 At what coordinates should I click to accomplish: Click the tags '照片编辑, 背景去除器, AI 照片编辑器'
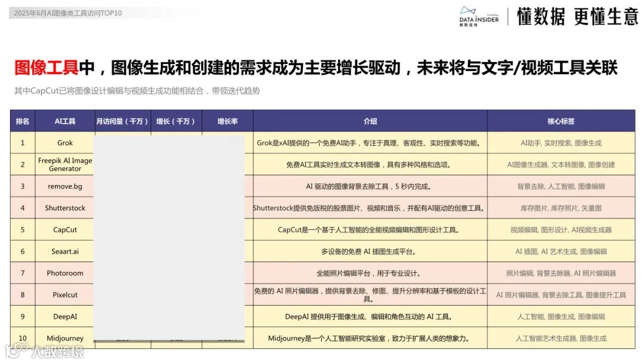pyautogui.click(x=561, y=273)
